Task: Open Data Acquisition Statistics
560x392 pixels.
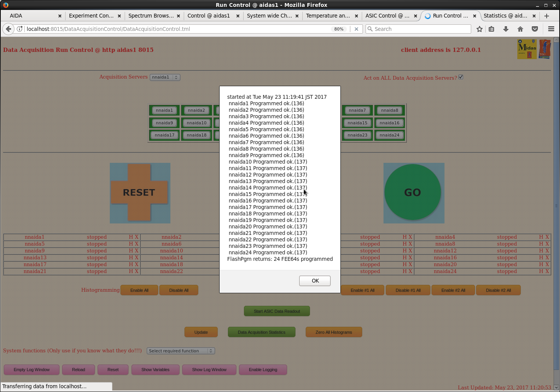Action: [x=262, y=332]
